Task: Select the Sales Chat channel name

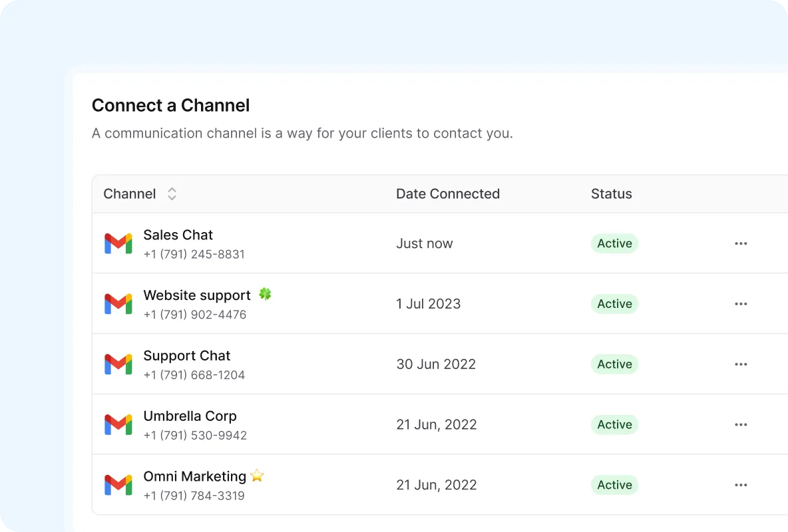Action: point(178,235)
